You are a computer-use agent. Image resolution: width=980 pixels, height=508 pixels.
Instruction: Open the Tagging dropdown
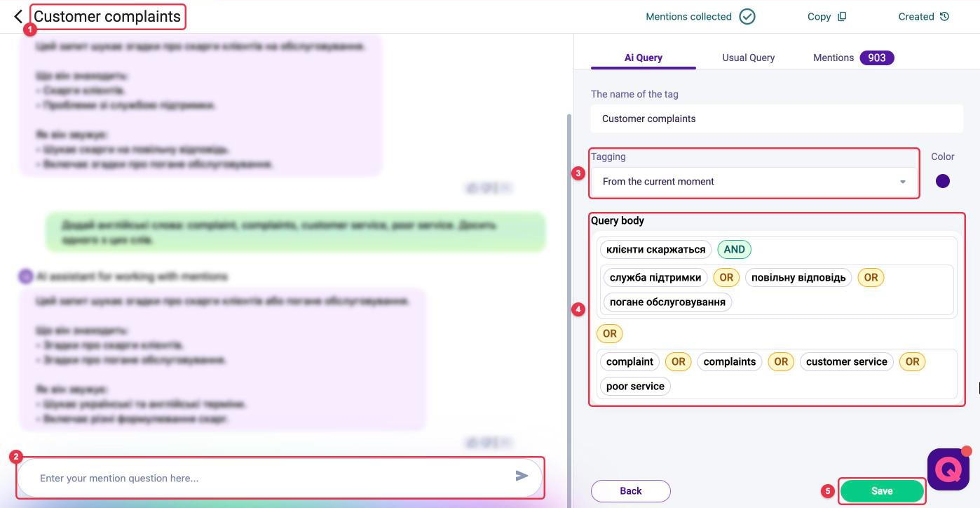click(754, 182)
